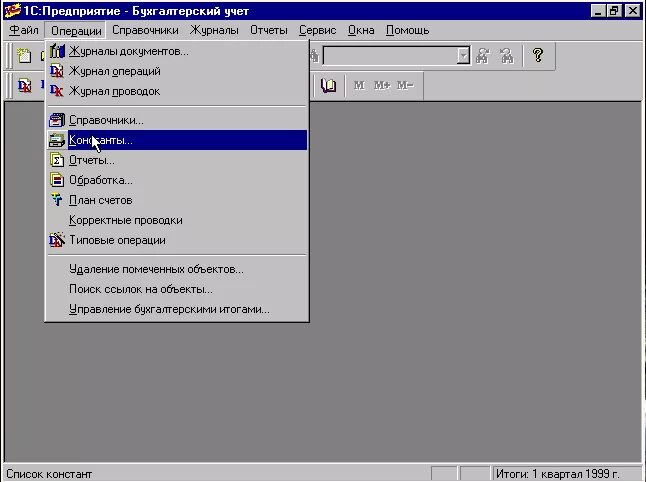Minimize the 1С:Предприятие window
Screen dimensions: 646x482
tap(598, 11)
